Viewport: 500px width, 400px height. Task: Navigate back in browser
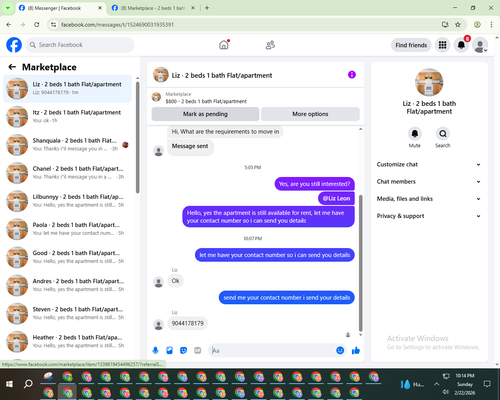9,24
